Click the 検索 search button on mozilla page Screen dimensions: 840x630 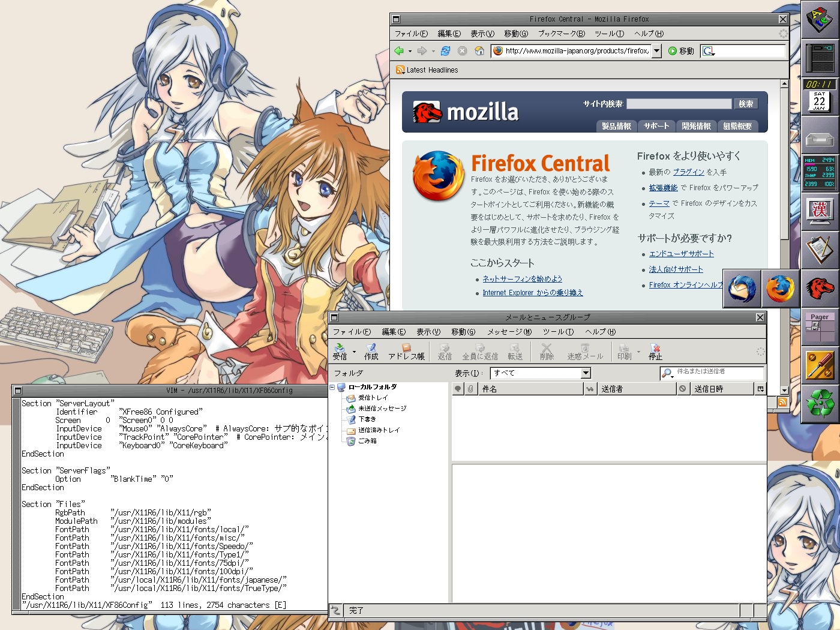pyautogui.click(x=746, y=104)
